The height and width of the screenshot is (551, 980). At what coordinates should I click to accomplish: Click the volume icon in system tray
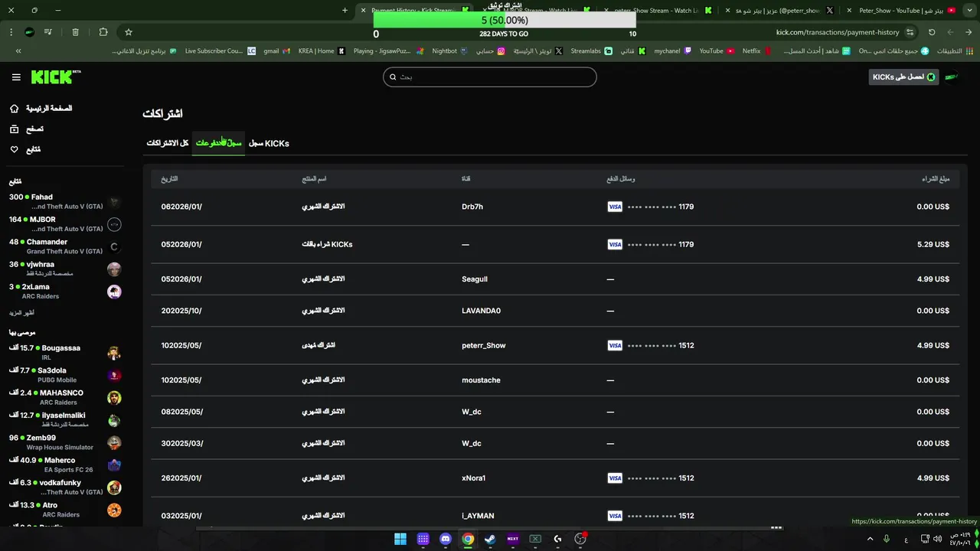(939, 539)
